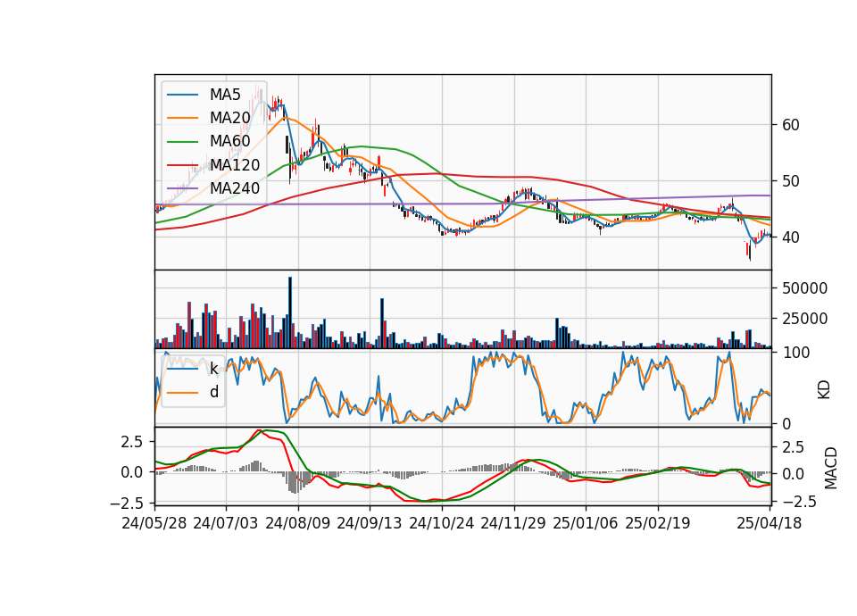This screenshot has height=616, width=857.
Task: Click the orange MA20 legend line sample
Action: point(182,118)
